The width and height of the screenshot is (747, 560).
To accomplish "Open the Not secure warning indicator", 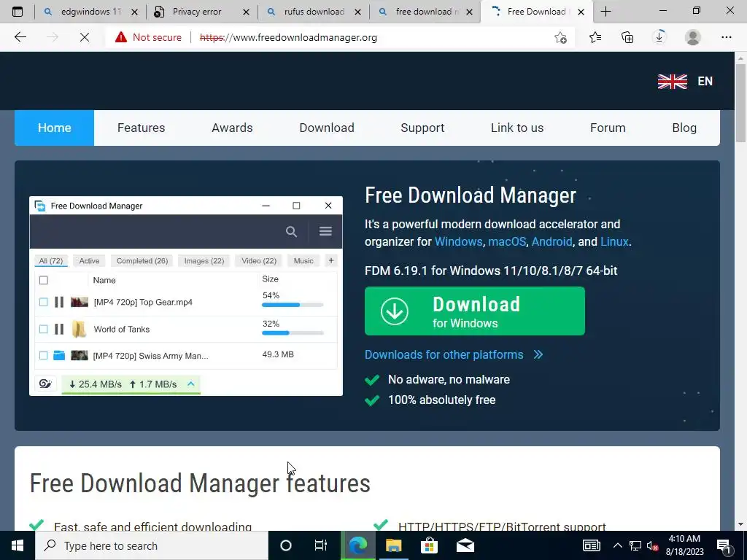I will coord(148,37).
